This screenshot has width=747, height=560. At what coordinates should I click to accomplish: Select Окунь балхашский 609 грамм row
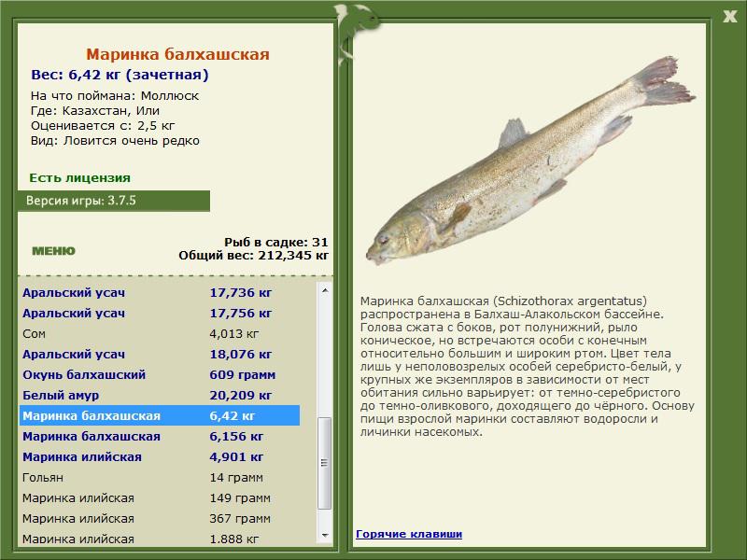160,374
